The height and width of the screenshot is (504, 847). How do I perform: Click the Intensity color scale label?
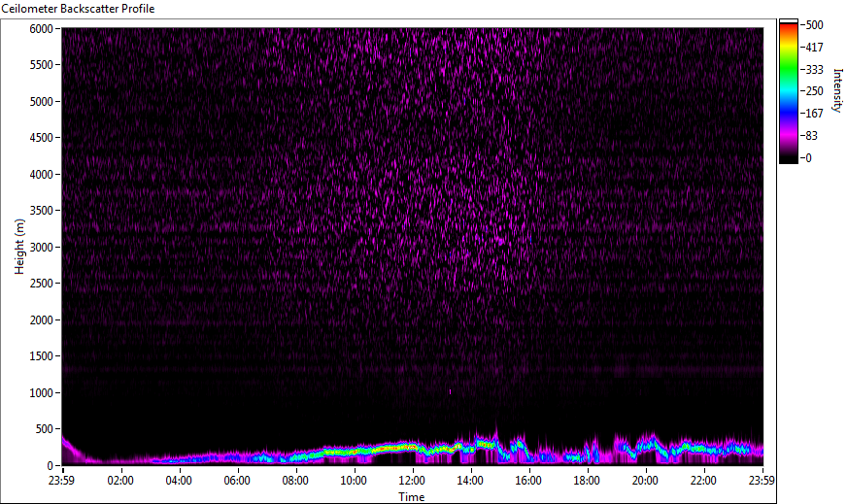click(x=837, y=90)
